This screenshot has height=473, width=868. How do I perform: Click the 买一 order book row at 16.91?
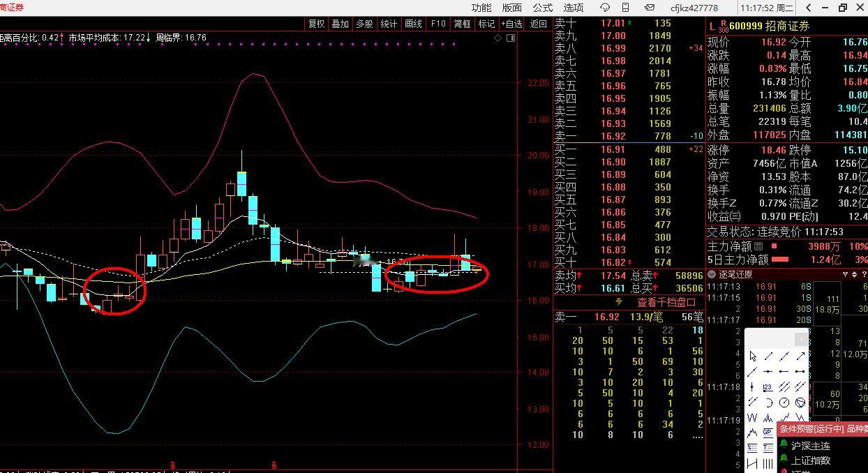629,149
